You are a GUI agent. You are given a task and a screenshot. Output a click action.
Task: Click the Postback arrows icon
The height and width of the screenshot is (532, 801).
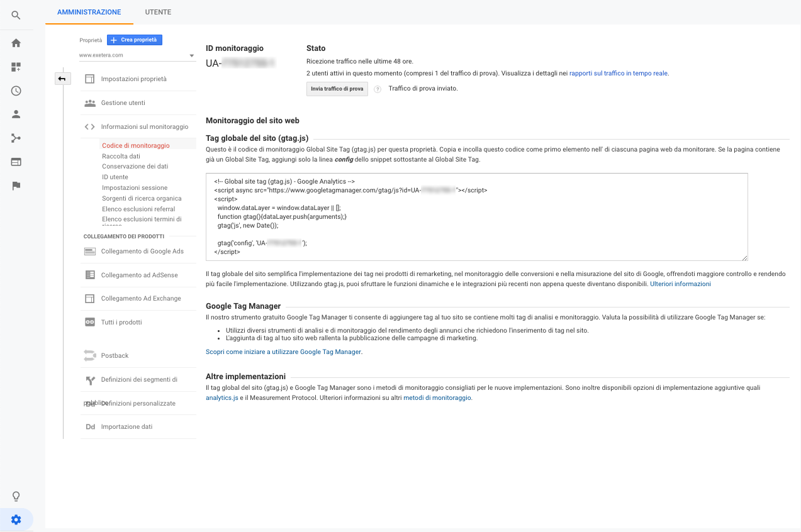(x=89, y=356)
